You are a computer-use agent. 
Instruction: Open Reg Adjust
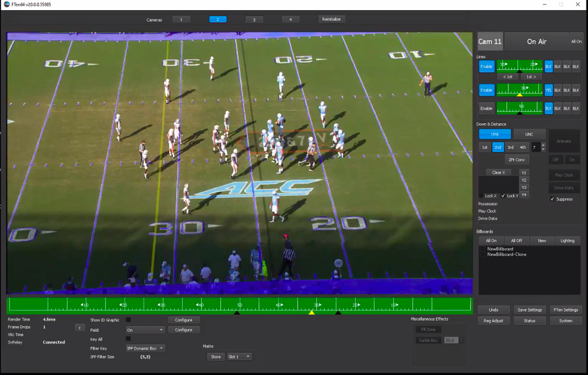pos(493,321)
